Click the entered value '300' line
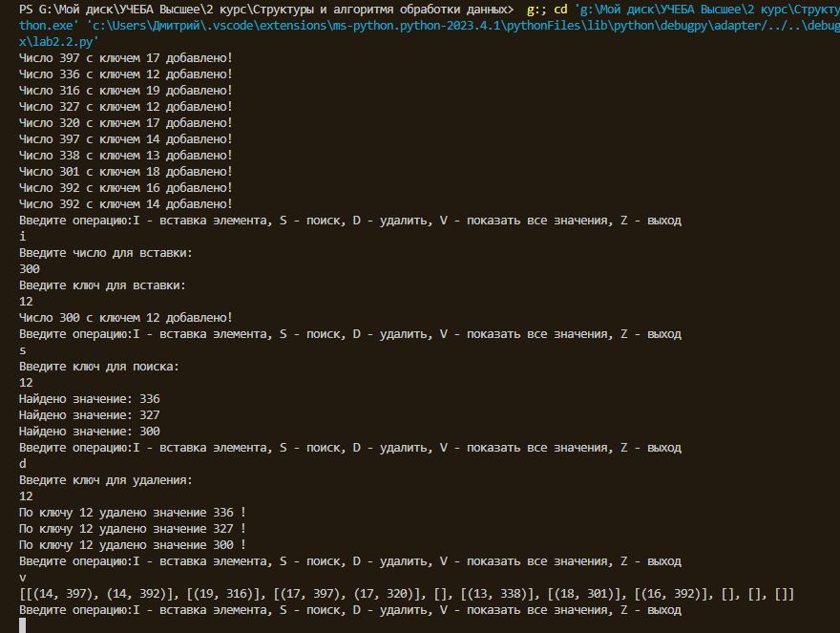The image size is (840, 633). tap(30, 269)
